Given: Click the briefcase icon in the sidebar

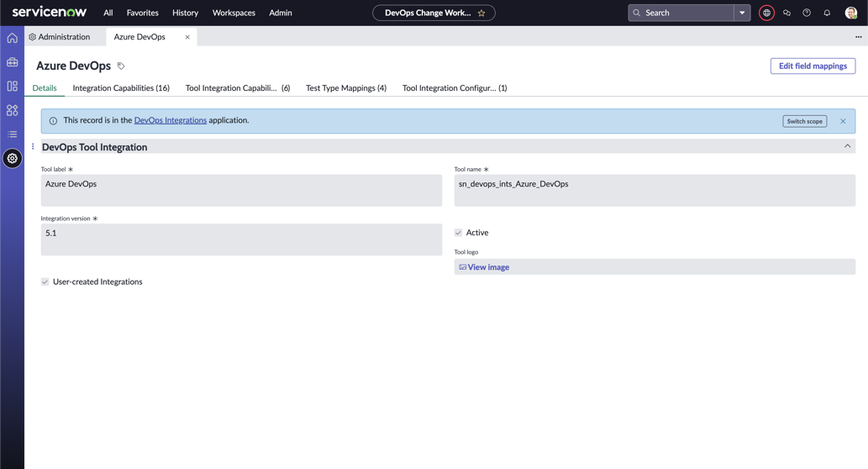Looking at the screenshot, I should click(x=12, y=62).
